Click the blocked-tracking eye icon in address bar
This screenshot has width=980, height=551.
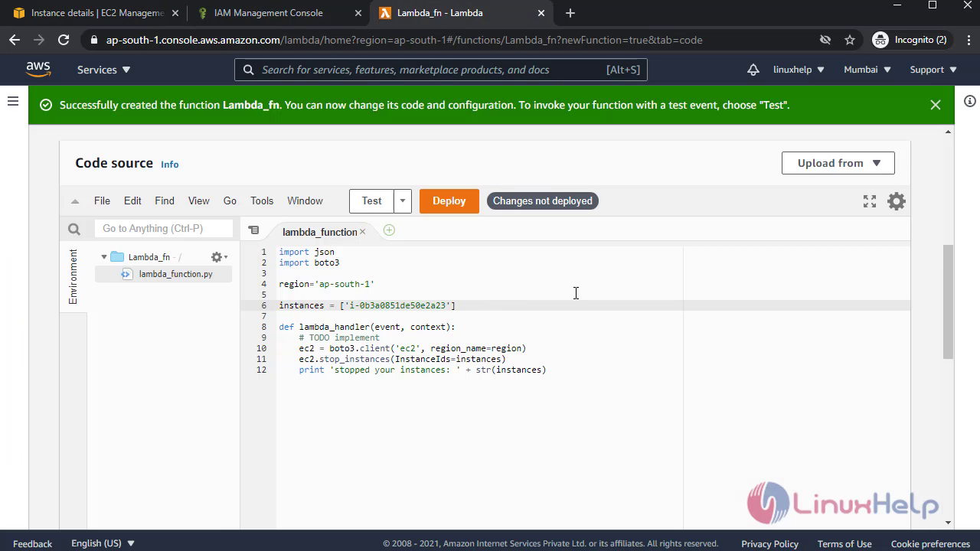tap(825, 40)
